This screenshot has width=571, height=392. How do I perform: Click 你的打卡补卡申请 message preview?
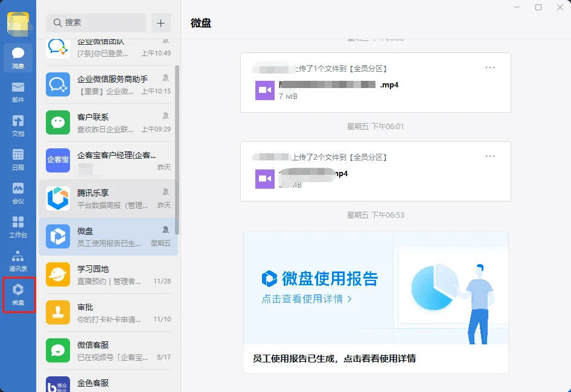pos(109,319)
